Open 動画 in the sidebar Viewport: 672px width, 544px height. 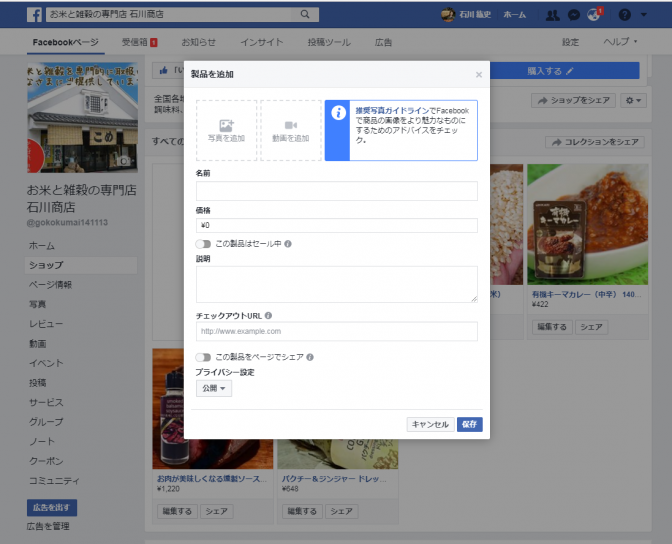click(37, 343)
